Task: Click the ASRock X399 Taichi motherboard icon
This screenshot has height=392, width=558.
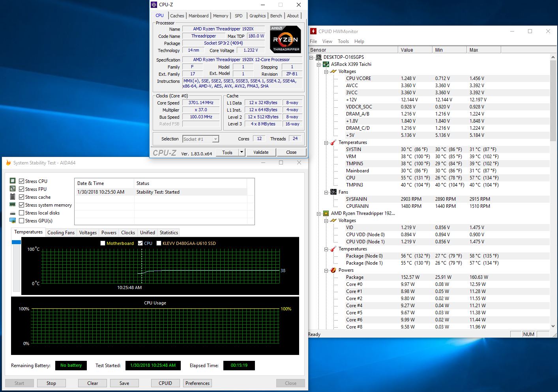Action: [x=326, y=64]
